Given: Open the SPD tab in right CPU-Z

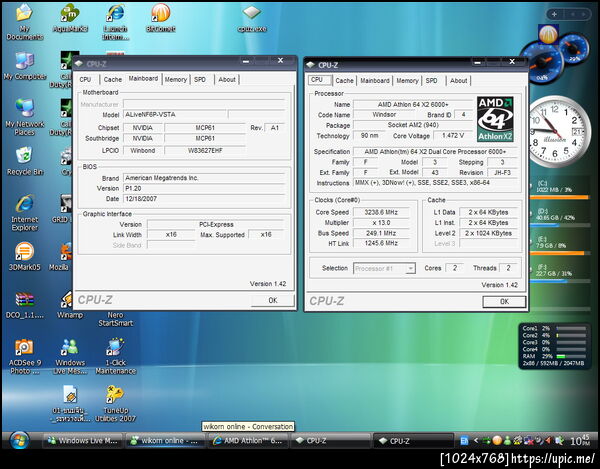Looking at the screenshot, I should [432, 81].
